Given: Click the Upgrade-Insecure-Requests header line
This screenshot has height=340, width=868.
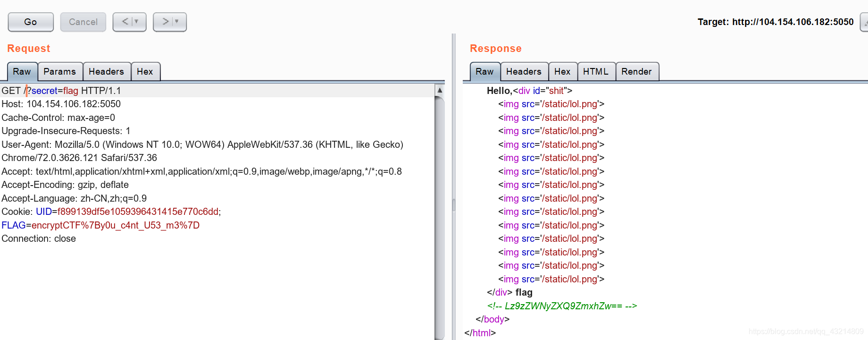Looking at the screenshot, I should coord(66,131).
